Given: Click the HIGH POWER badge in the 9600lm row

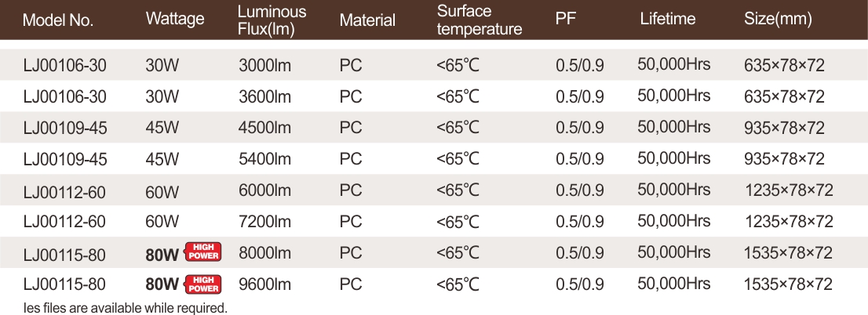Looking at the screenshot, I should pyautogui.click(x=202, y=284).
